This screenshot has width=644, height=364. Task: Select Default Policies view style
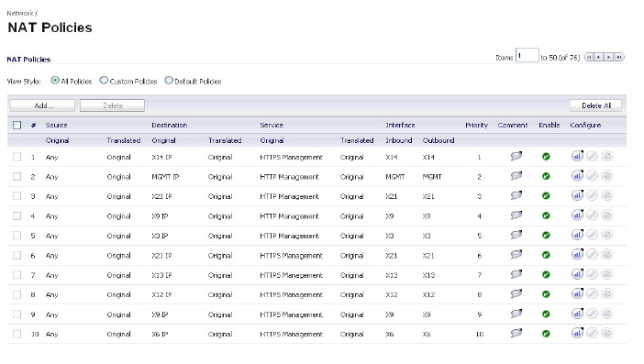pos(169,81)
